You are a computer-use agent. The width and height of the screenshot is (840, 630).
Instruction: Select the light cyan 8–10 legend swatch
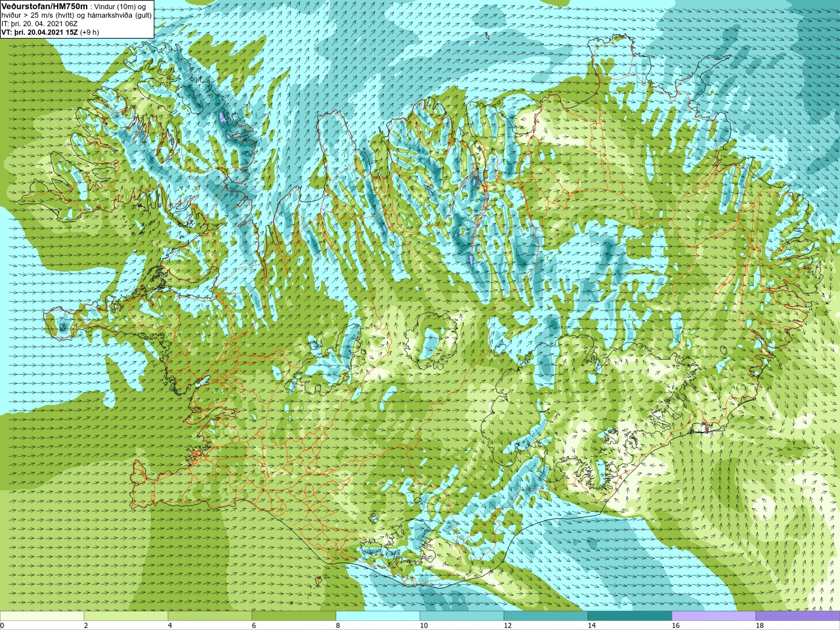click(378, 616)
